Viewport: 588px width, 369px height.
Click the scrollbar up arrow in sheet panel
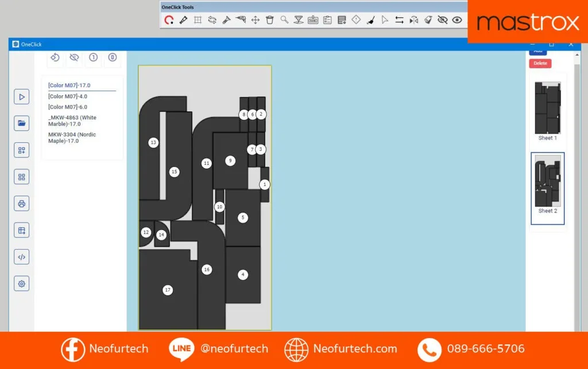(577, 55)
